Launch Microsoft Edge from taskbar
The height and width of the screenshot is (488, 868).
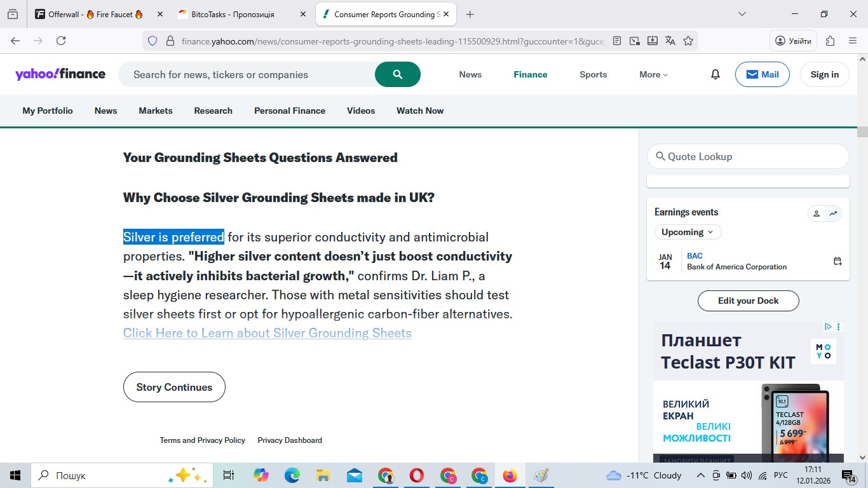click(292, 475)
